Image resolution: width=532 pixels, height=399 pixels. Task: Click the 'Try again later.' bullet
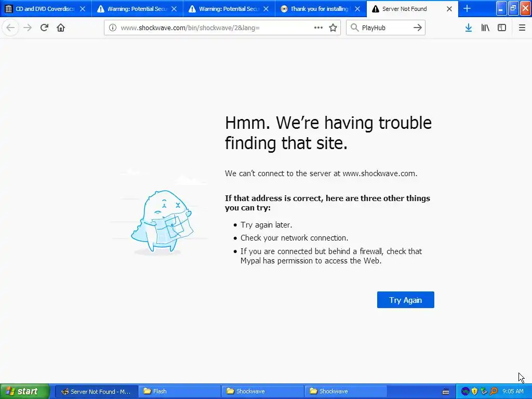[267, 225]
